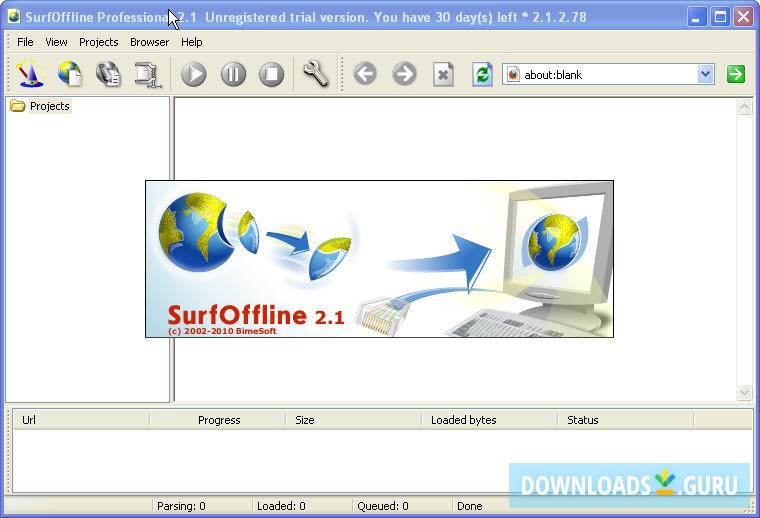Image resolution: width=760 pixels, height=518 pixels.
Task: Close the SurfOffline window
Action: coord(744,17)
